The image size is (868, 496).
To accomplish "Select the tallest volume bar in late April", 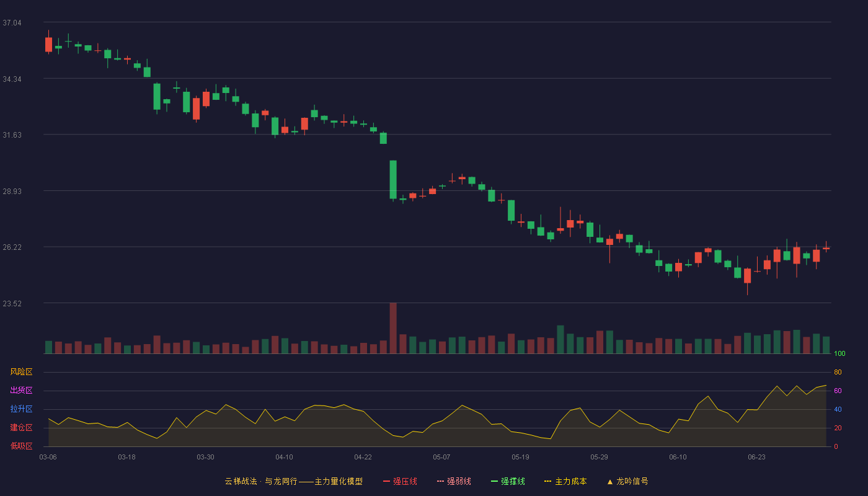I will pyautogui.click(x=393, y=328).
